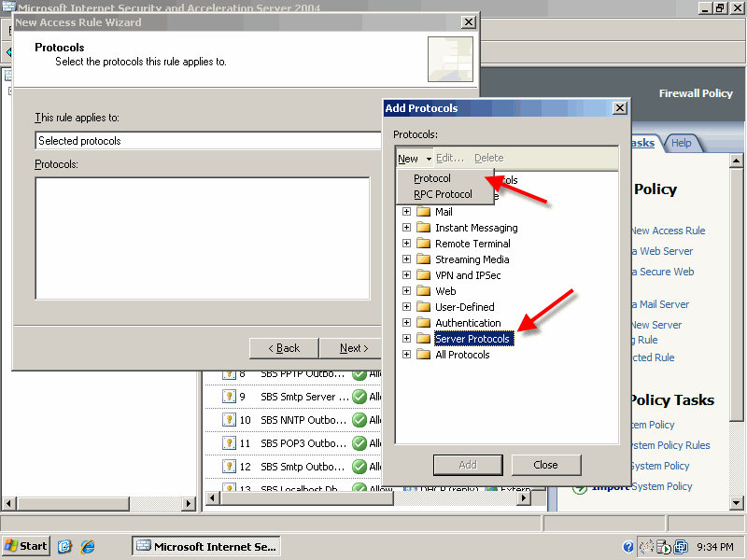Click the Delete toolbar button
The image size is (747, 560).
coord(488,158)
